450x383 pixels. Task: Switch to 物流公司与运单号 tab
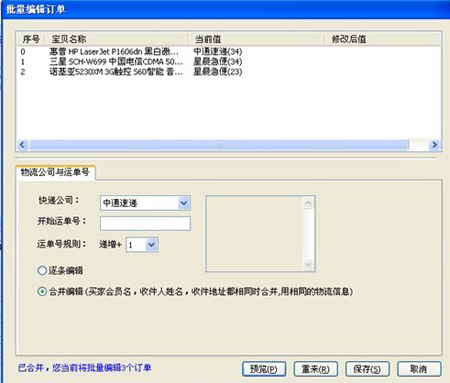click(55, 172)
